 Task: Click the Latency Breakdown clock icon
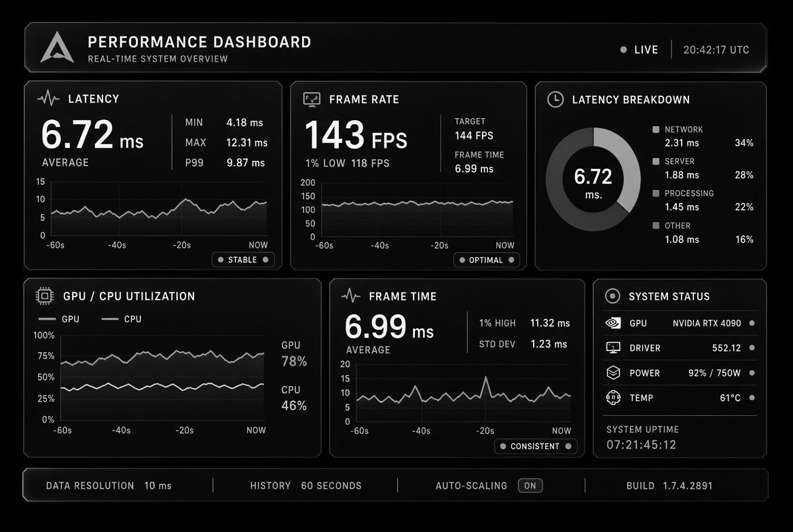555,99
